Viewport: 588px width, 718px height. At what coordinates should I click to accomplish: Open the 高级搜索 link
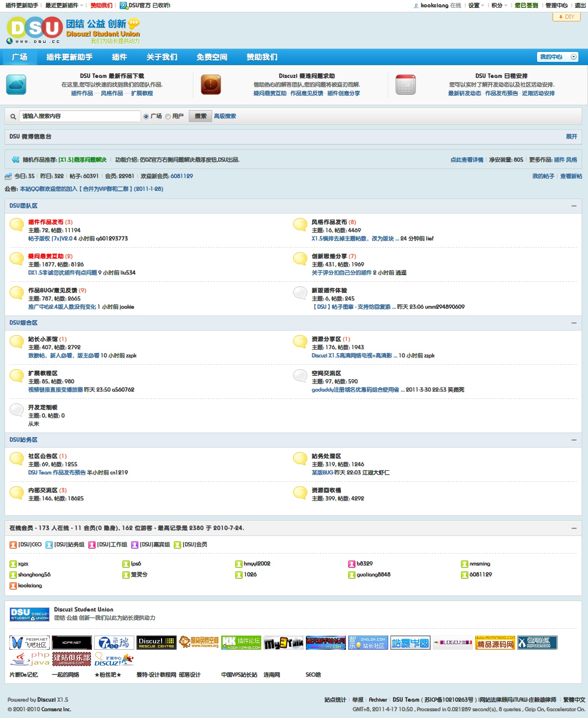point(225,117)
